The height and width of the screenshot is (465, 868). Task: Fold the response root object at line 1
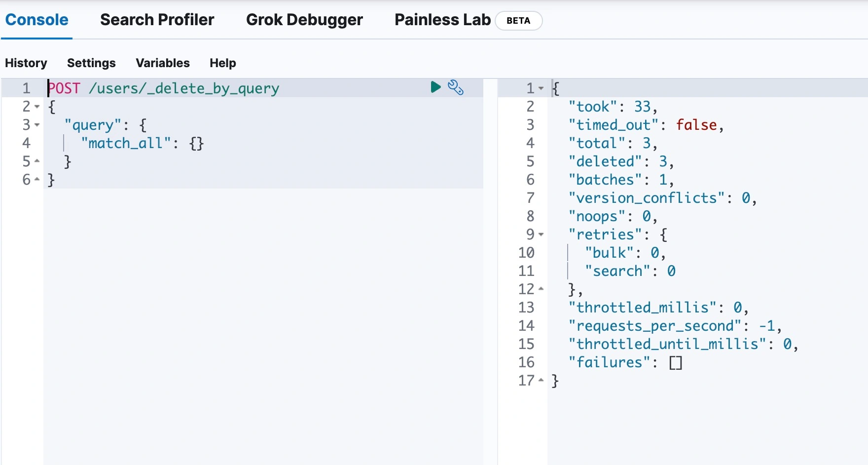(x=541, y=88)
